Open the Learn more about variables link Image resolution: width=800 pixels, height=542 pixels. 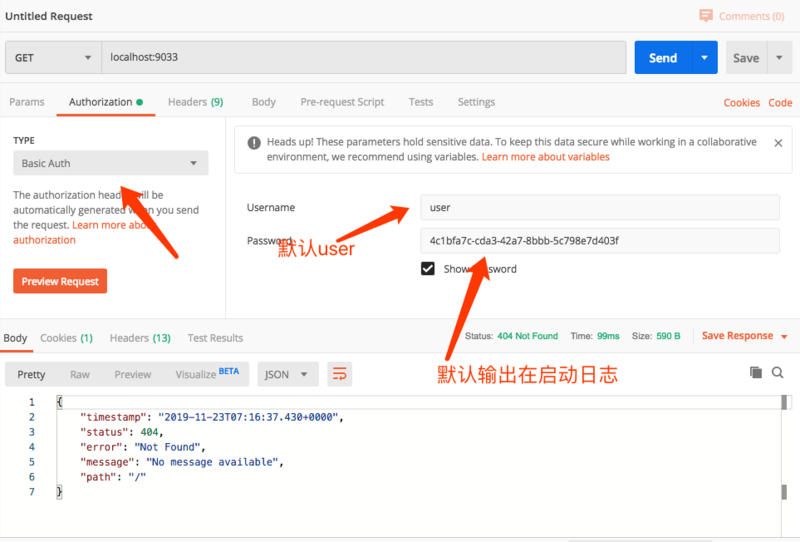[x=545, y=157]
